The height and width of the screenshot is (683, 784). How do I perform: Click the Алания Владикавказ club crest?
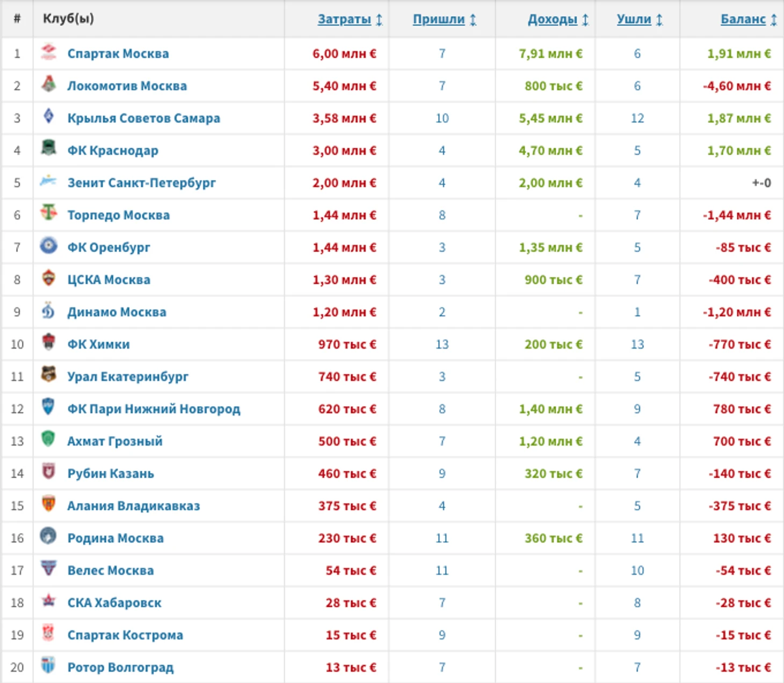(48, 504)
